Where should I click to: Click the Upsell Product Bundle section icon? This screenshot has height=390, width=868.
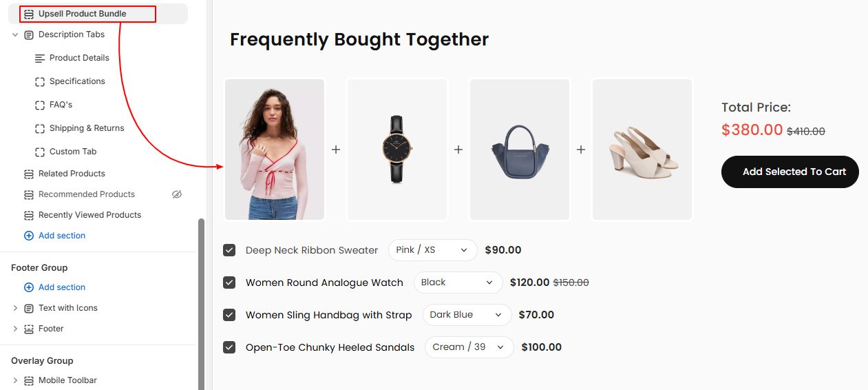[29, 14]
